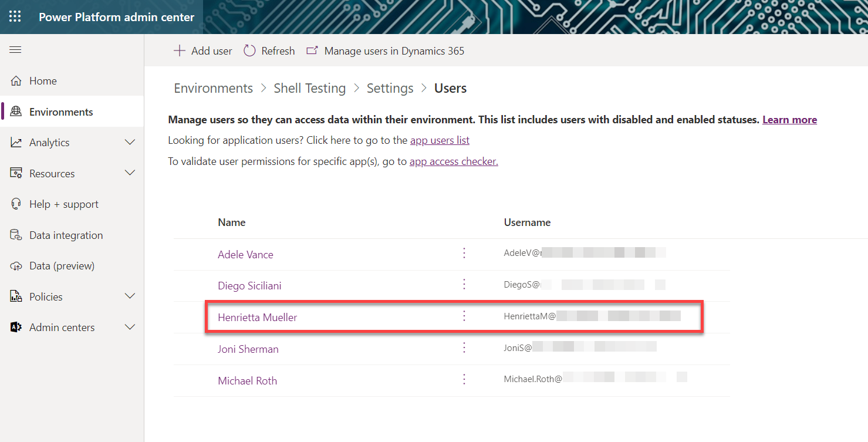The height and width of the screenshot is (442, 868).
Task: Open Henrietta Mueller user profile
Action: pos(258,318)
